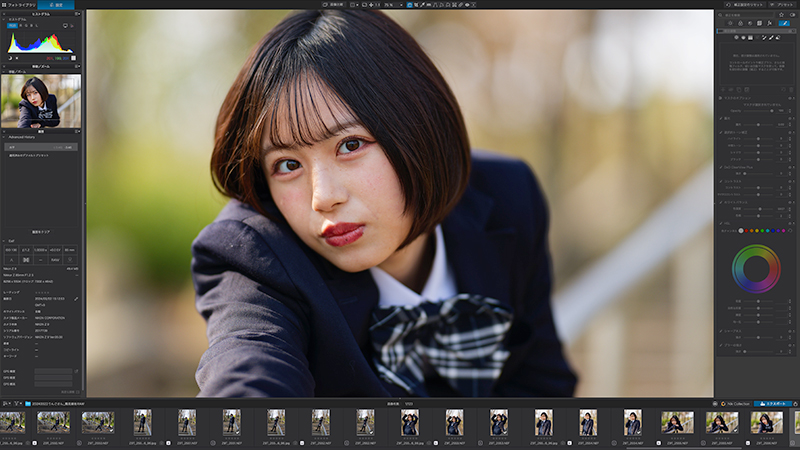Select the Graduated Filter mask tool

click(x=750, y=37)
